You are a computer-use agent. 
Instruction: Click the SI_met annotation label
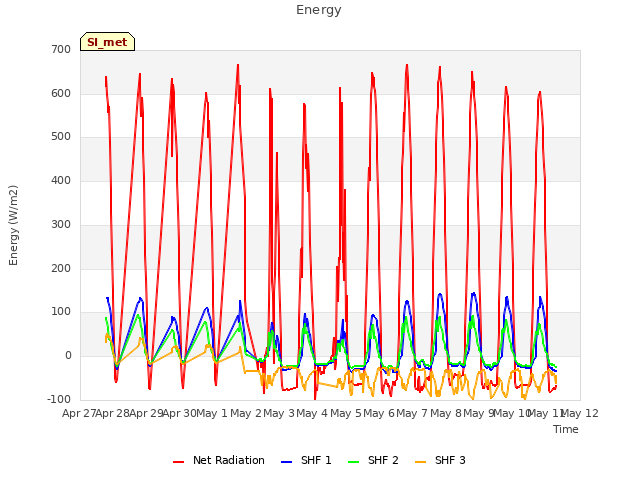[107, 42]
